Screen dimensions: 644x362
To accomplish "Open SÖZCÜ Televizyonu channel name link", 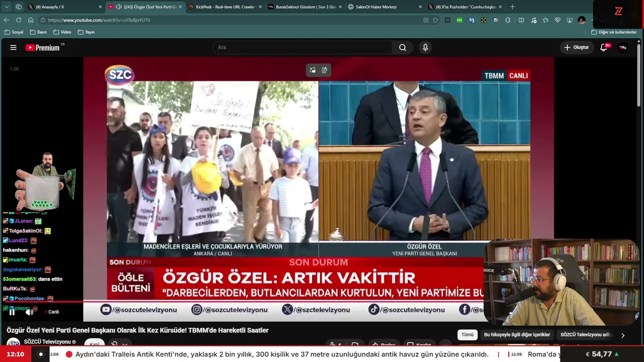I will [47, 342].
